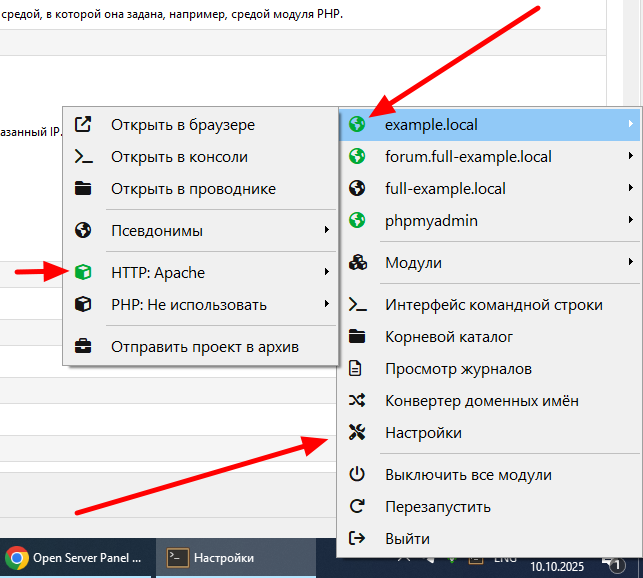Viewport: 643px width, 578px height.
Task: Expand the HTTP: Apache submenu arrow
Action: point(326,272)
